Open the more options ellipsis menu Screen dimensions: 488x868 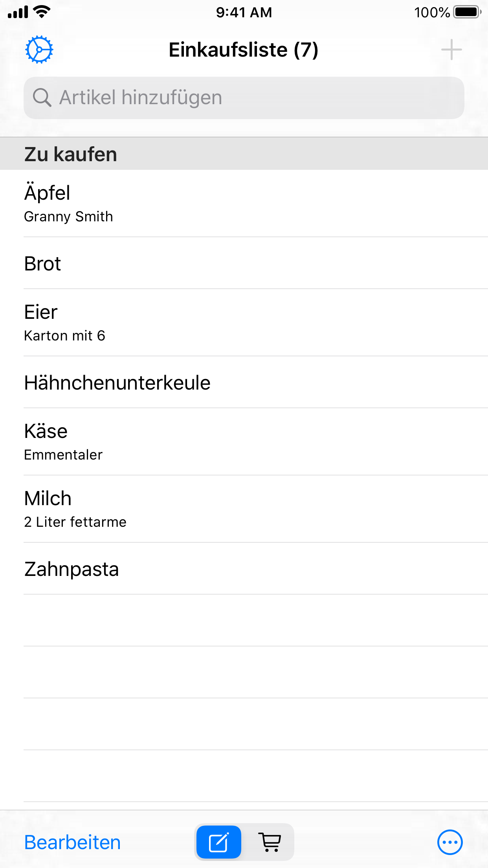click(449, 842)
